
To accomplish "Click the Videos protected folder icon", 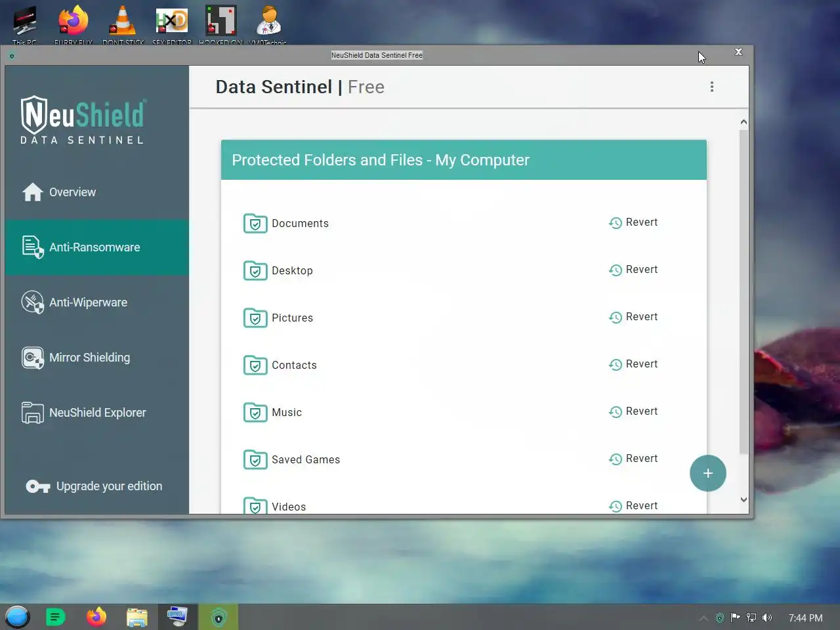I will tap(255, 505).
